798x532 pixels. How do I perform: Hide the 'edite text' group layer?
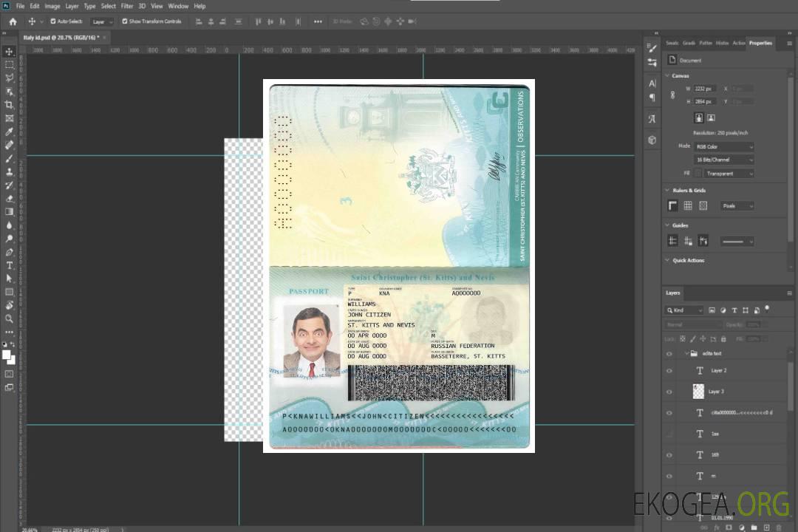tap(669, 354)
